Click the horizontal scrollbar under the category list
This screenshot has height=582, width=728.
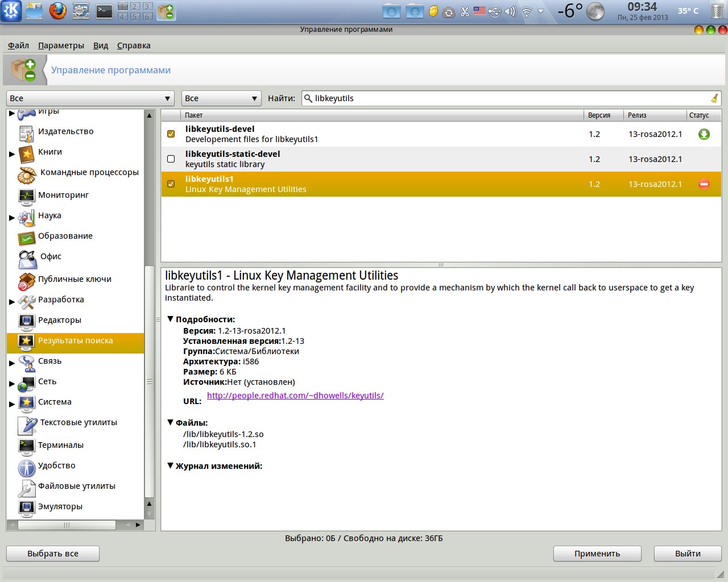click(x=67, y=525)
